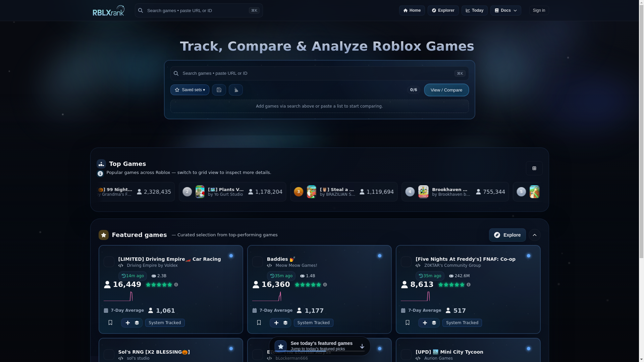Open the Saved sets dropdown
This screenshot has width=644, height=362.
tap(190, 90)
